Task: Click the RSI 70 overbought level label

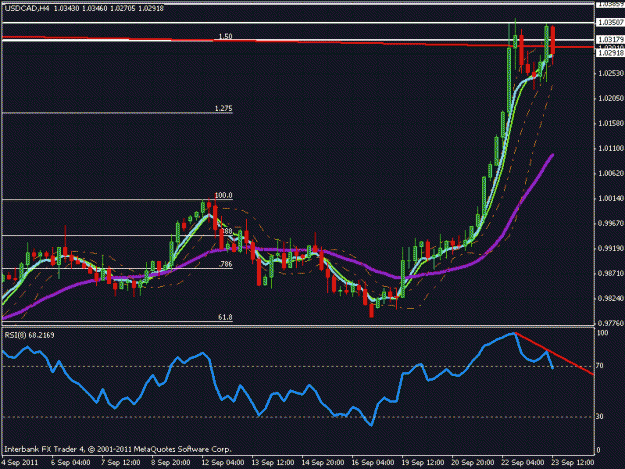Action: pyautogui.click(x=599, y=365)
